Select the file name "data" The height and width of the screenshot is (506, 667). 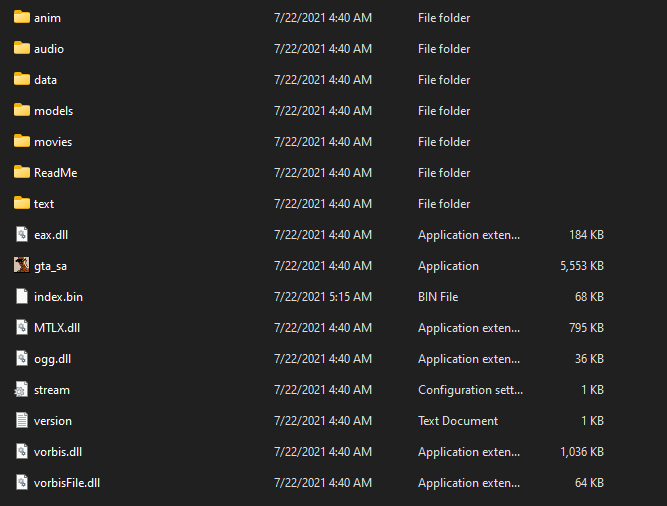point(46,80)
